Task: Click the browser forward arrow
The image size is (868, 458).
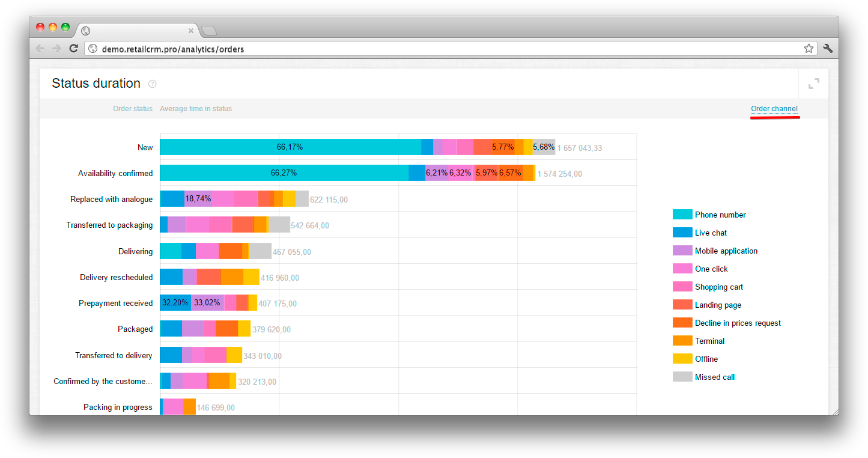Action: (x=56, y=49)
